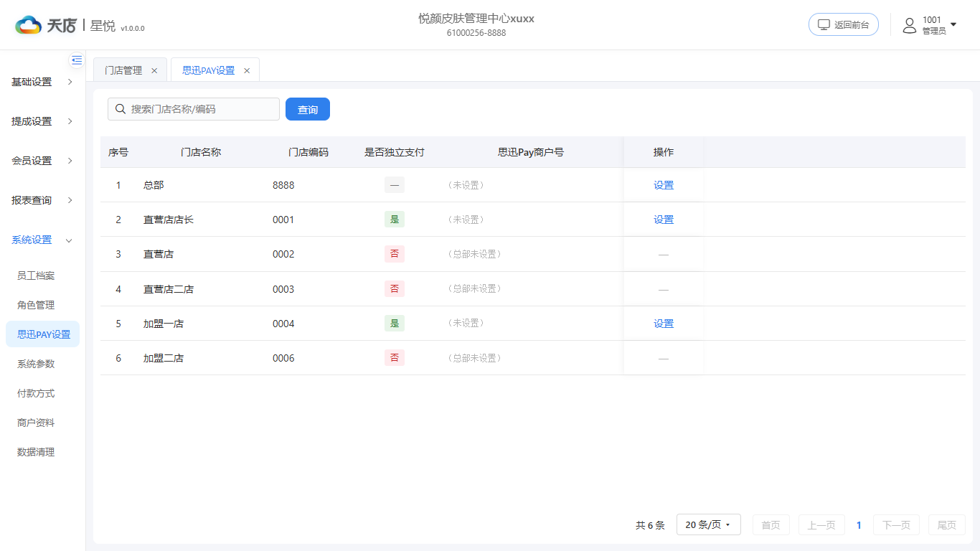Click the 是否独立支付 column header
Screen dimensions: 980x551
[x=395, y=152]
